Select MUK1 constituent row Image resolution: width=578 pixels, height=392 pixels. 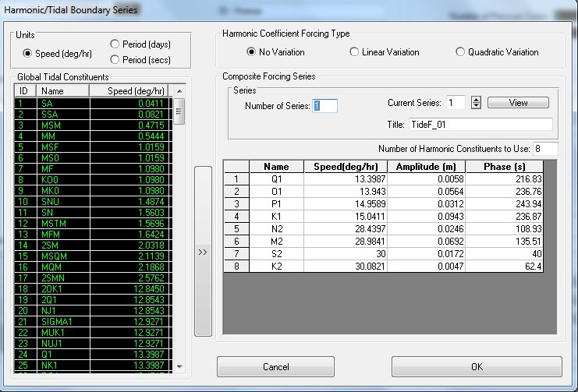point(93,332)
